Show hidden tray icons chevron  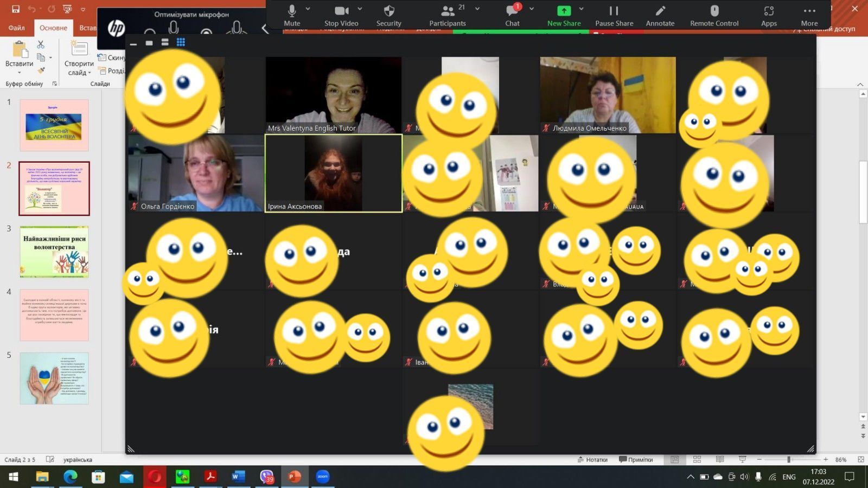point(690,477)
